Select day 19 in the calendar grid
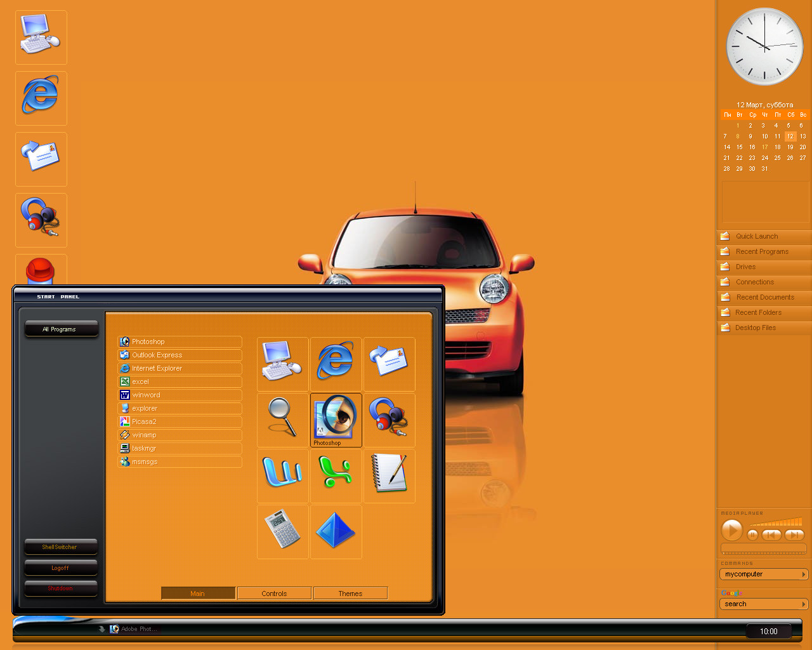 click(790, 147)
